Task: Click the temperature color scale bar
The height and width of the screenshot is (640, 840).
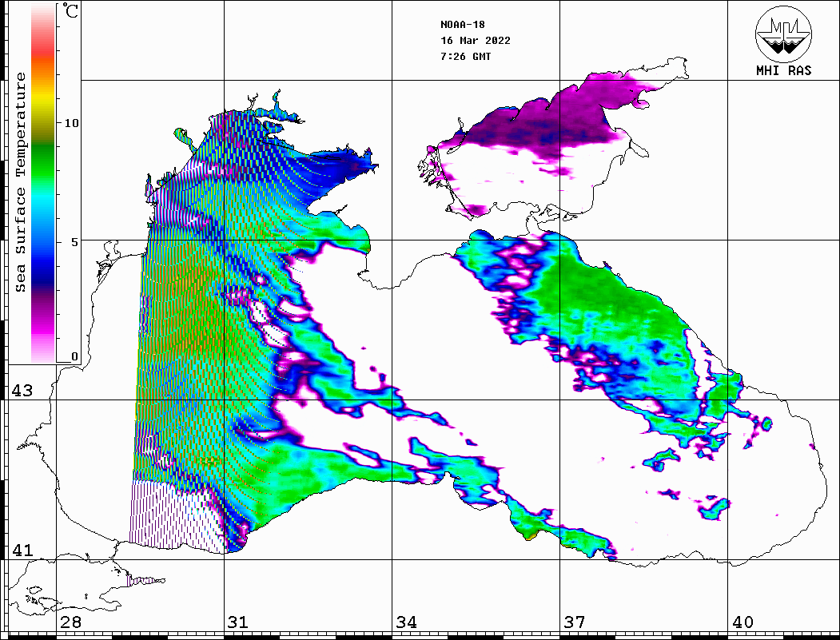Action: 43,184
